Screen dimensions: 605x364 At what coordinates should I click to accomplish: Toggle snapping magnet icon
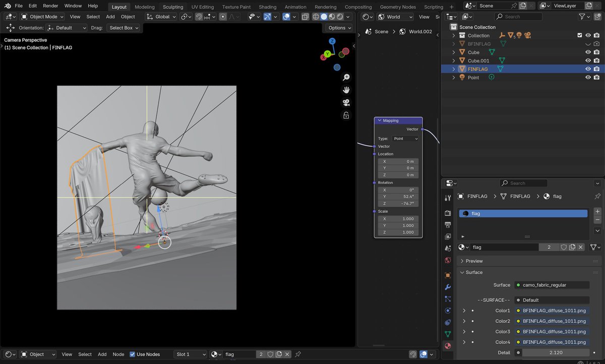point(199,17)
